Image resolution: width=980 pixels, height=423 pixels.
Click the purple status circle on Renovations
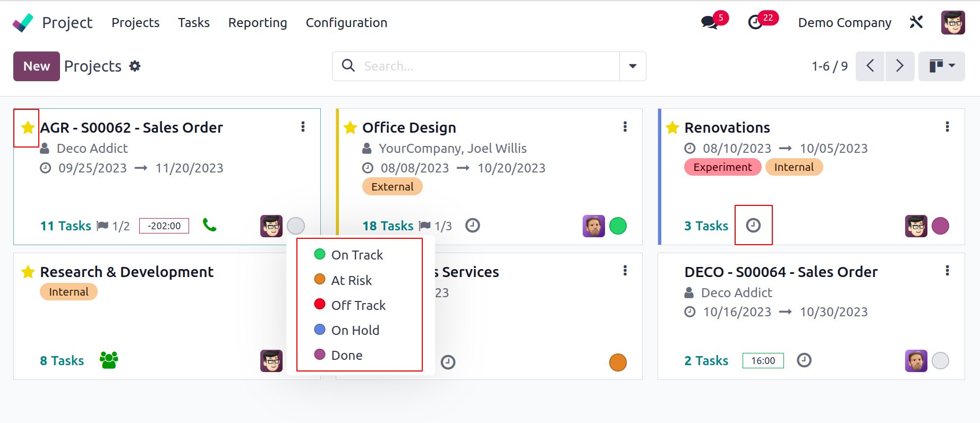pos(940,226)
